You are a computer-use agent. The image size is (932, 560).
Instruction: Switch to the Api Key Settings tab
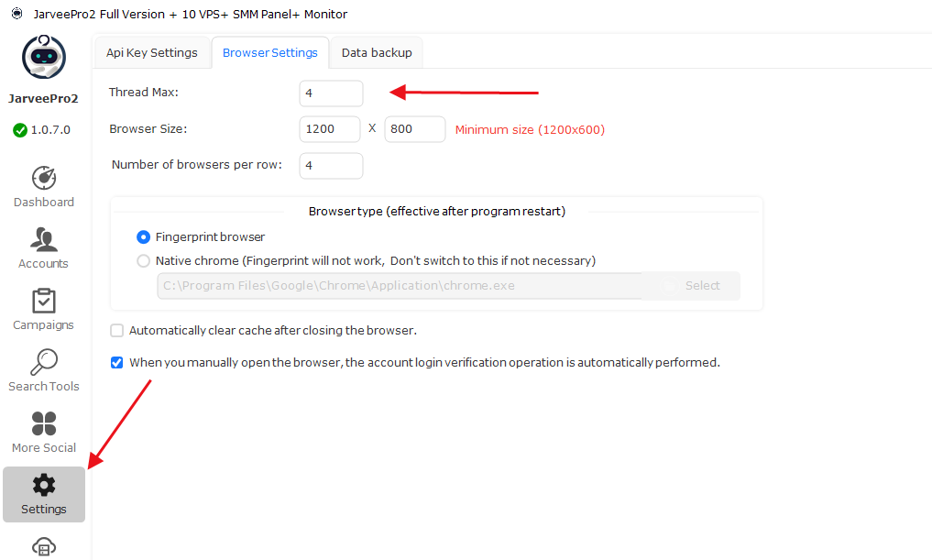point(151,53)
